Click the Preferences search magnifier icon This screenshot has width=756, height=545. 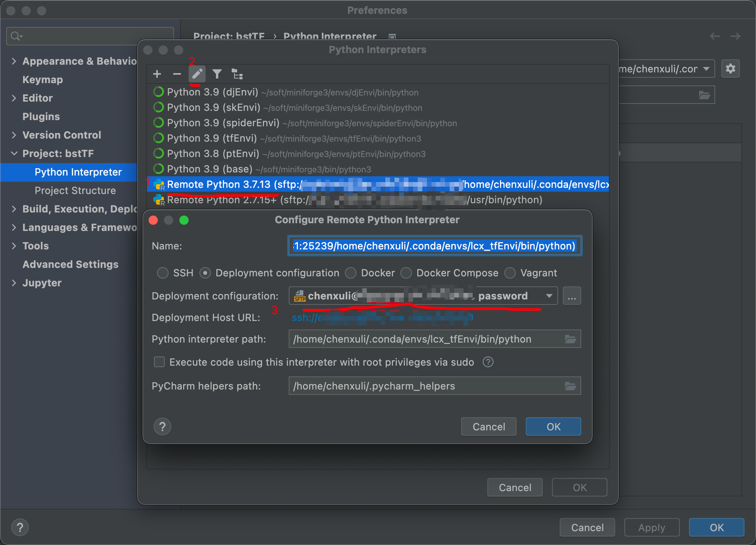(x=16, y=36)
